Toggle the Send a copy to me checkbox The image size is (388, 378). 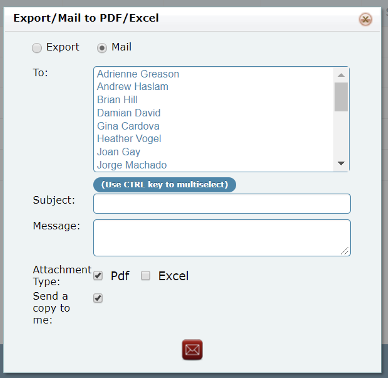98,298
